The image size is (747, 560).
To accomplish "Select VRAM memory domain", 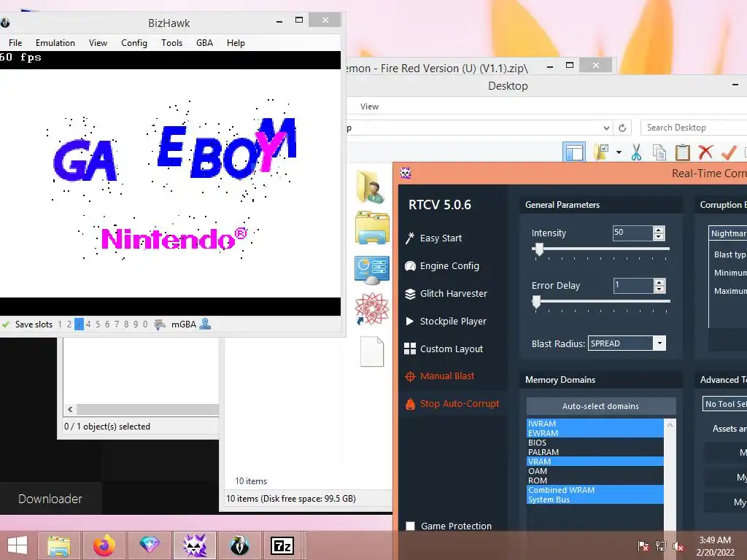I will 595,462.
